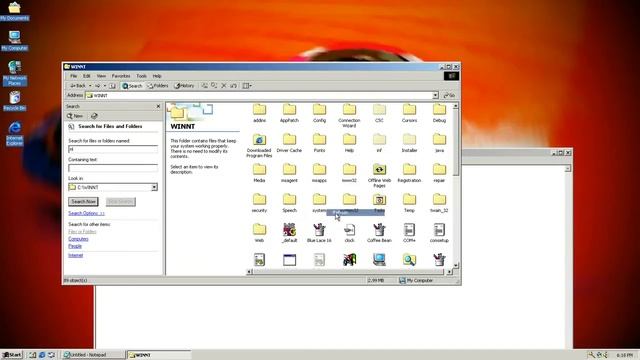Screen dimensions: 640x360
Task: Select Internet Explorer desktop icon
Action: pyautogui.click(x=14, y=133)
